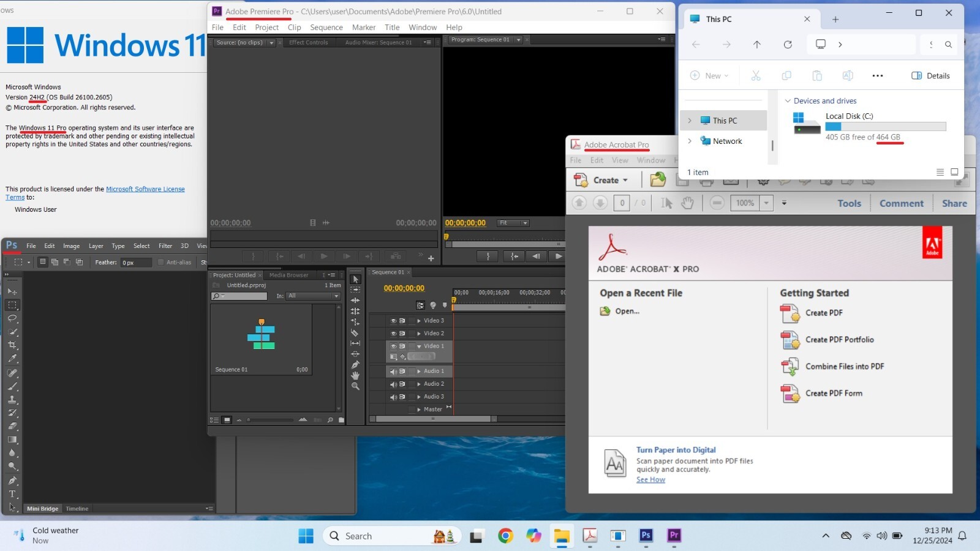Choose the Pen tool in Premiere tools panel
The image size is (980, 551).
point(355,365)
